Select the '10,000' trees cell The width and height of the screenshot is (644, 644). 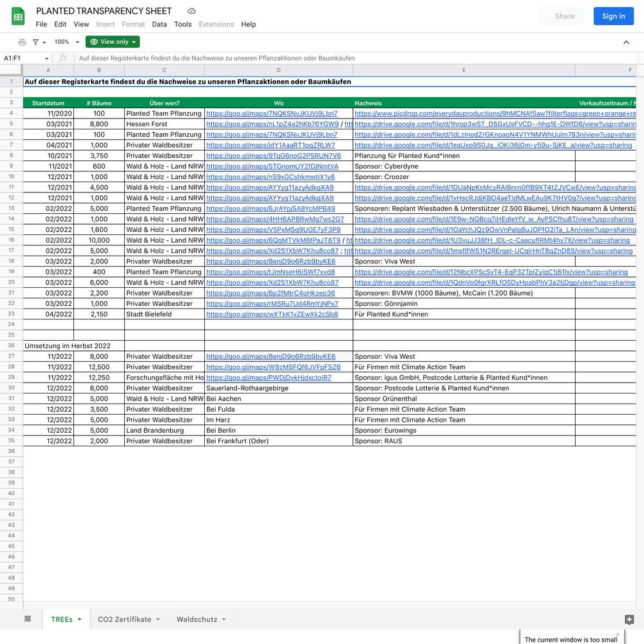[x=99, y=240]
